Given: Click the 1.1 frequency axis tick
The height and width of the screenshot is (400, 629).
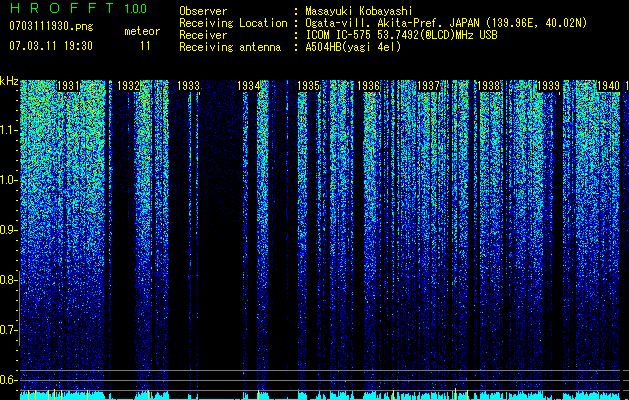Looking at the screenshot, I should 9,130.
